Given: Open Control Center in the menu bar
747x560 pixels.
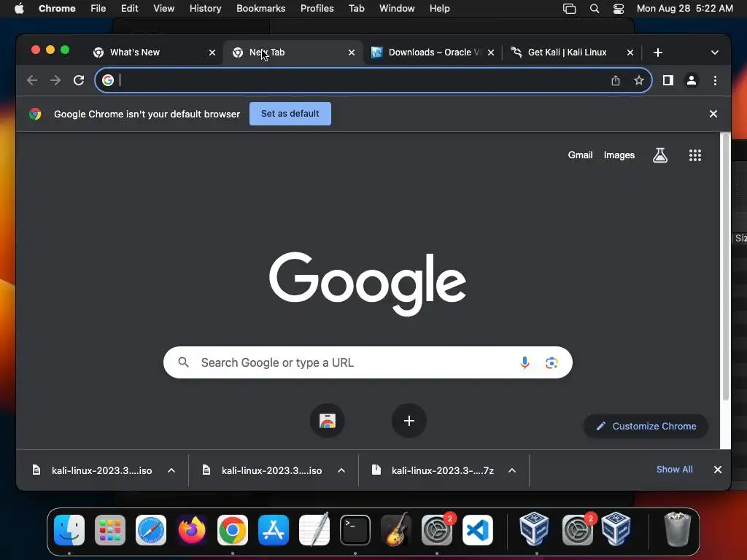Looking at the screenshot, I should (x=619, y=9).
